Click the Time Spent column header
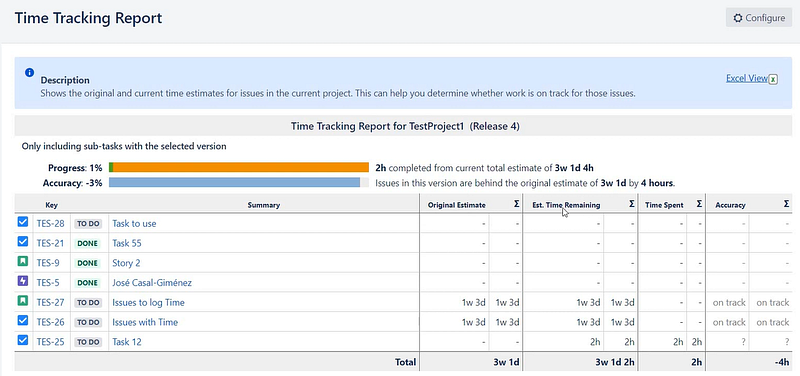This screenshot has height=376, width=800. tap(664, 205)
